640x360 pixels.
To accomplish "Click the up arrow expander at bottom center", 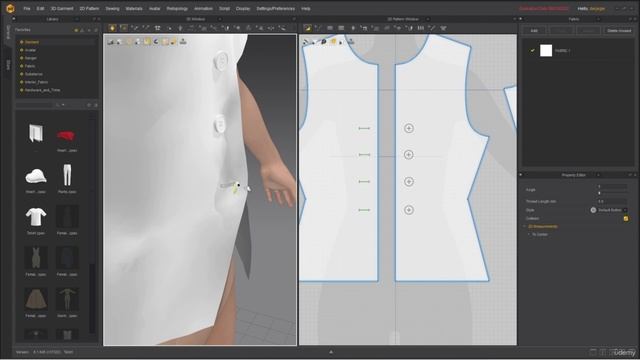I will point(331,352).
